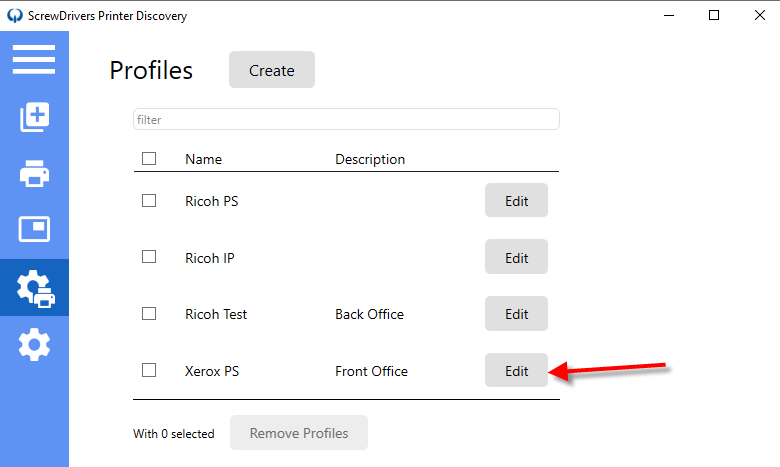Click the Front Office description text

tap(372, 372)
